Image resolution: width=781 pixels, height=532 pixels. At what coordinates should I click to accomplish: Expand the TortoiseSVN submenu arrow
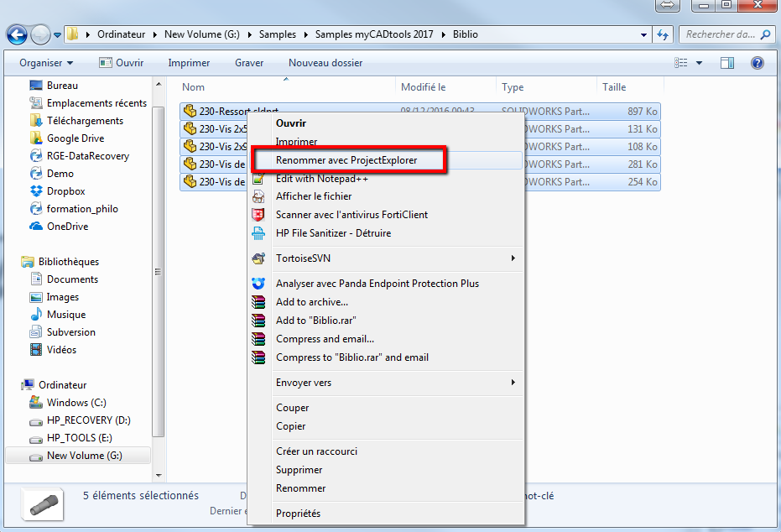[x=513, y=258]
